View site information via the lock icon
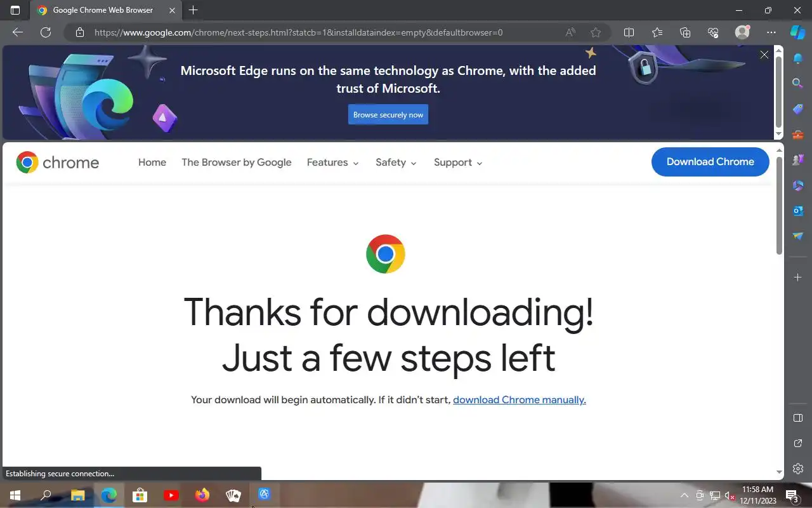The image size is (812, 508). point(79,32)
